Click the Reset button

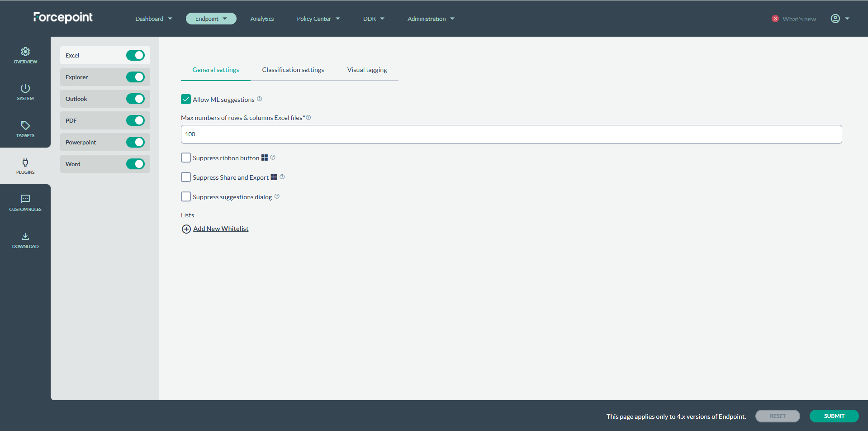[778, 416]
